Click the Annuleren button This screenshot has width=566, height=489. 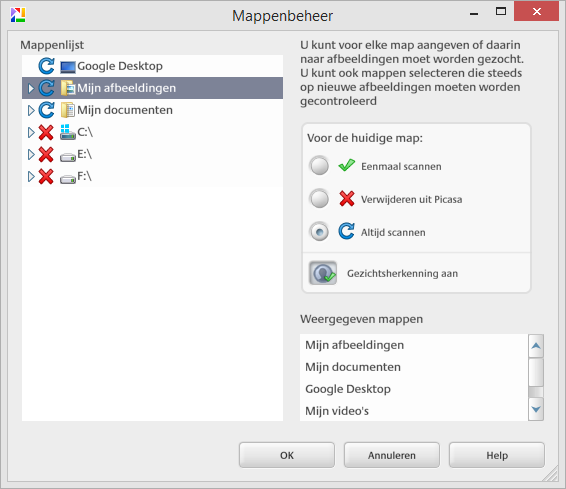[392, 455]
